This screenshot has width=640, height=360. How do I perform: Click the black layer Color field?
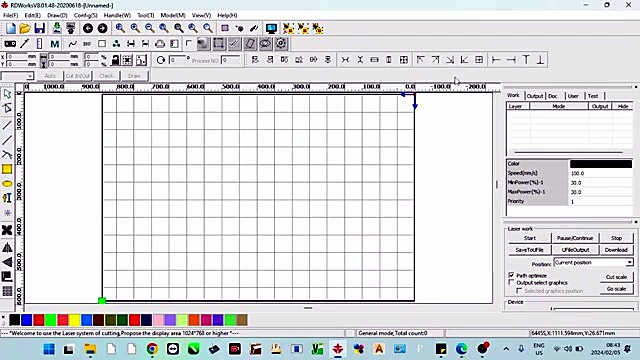tap(601, 164)
